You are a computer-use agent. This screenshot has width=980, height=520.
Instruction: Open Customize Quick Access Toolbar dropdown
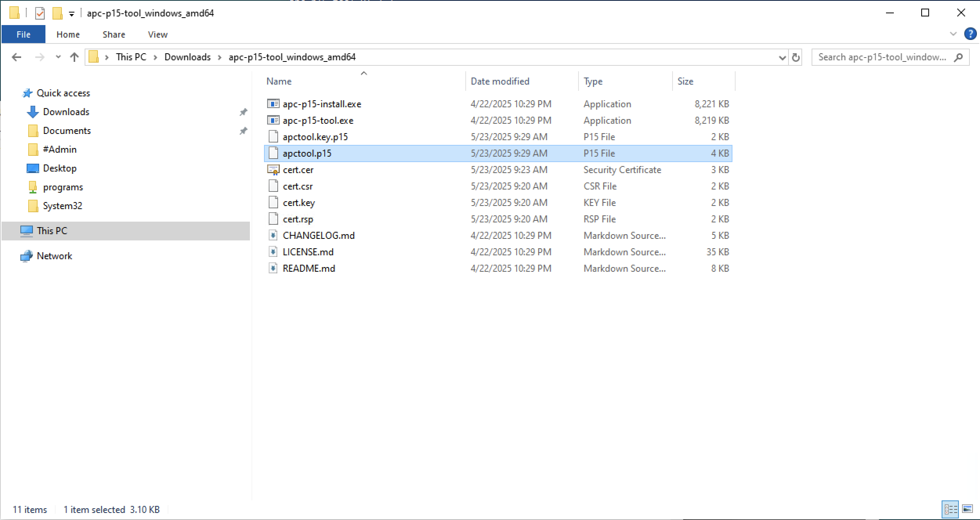click(x=72, y=14)
